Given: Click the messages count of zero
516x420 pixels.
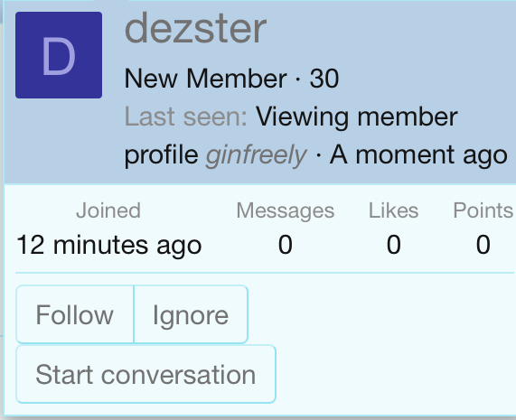Looking at the screenshot, I should click(286, 245).
